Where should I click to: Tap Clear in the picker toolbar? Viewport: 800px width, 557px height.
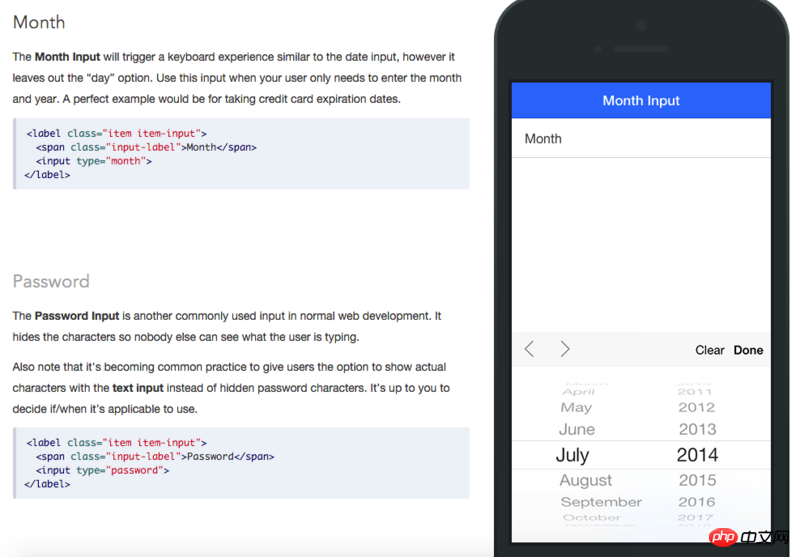(710, 350)
